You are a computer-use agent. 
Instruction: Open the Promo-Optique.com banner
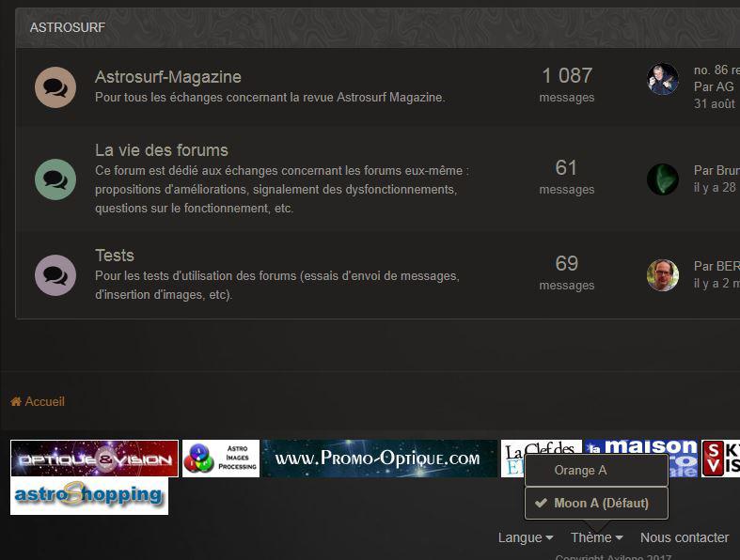click(380, 459)
